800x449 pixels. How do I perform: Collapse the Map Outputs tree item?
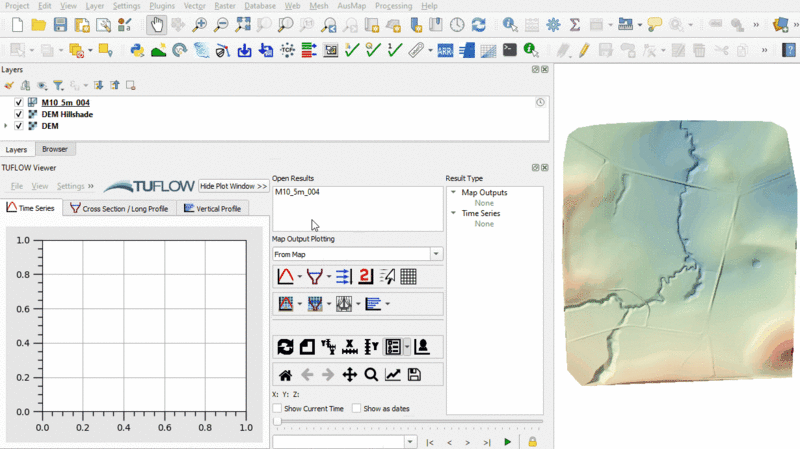453,193
